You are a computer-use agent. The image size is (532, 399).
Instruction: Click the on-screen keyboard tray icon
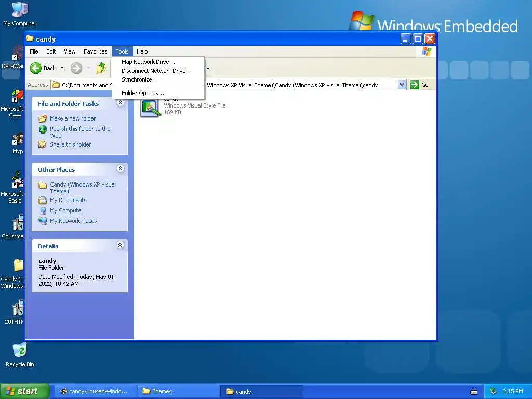tap(474, 392)
